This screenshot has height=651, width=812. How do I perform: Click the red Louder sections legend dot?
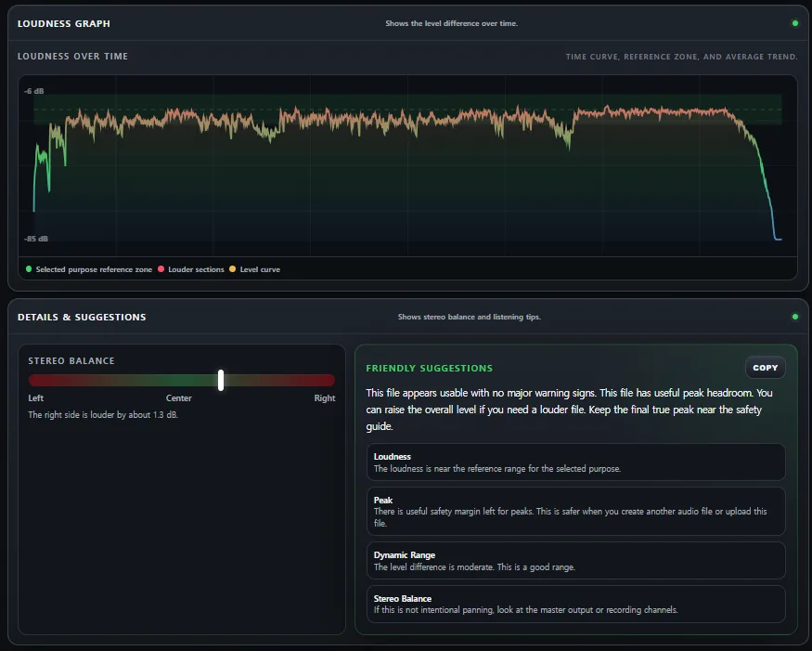pos(161,269)
